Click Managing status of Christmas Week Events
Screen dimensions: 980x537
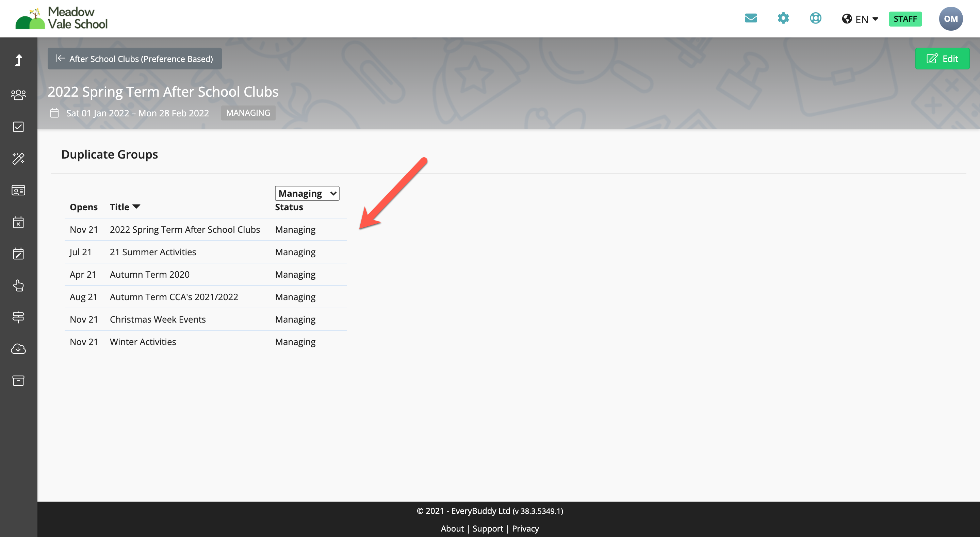(x=295, y=319)
